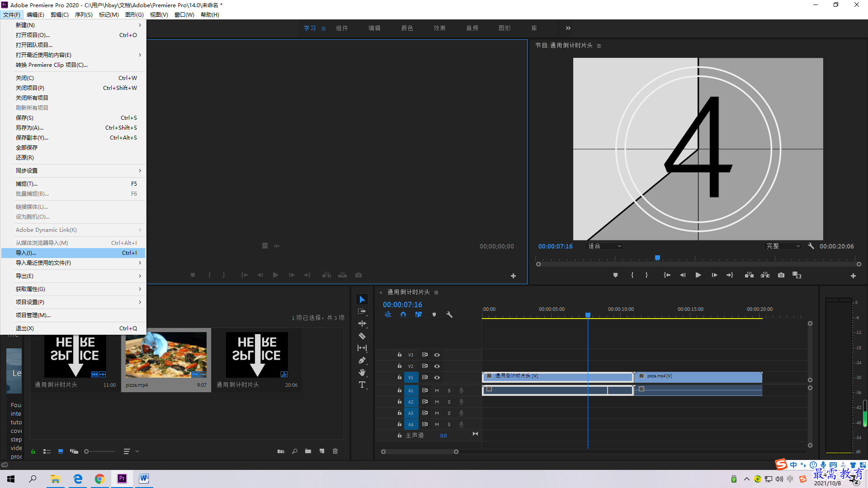The height and width of the screenshot is (488, 868).
Task: Select the Slip tool
Action: click(362, 348)
